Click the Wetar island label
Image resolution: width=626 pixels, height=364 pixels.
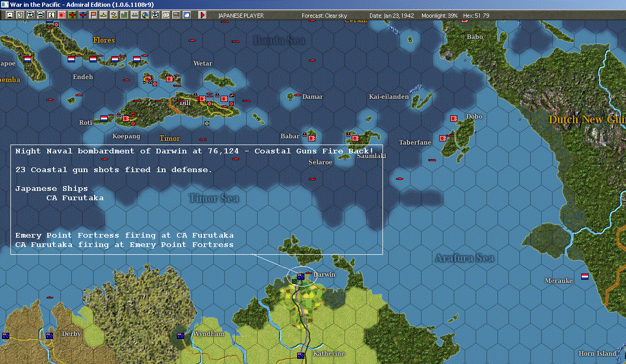[203, 63]
